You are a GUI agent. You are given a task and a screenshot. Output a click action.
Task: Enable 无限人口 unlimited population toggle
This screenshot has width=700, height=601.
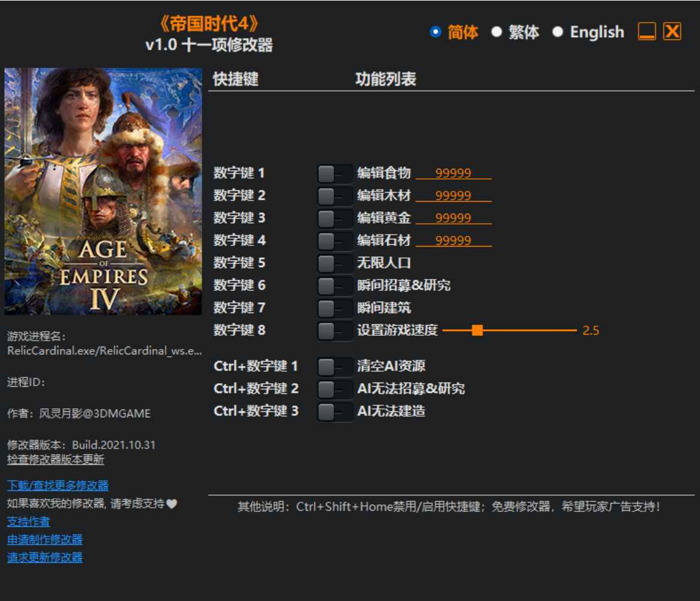334,263
